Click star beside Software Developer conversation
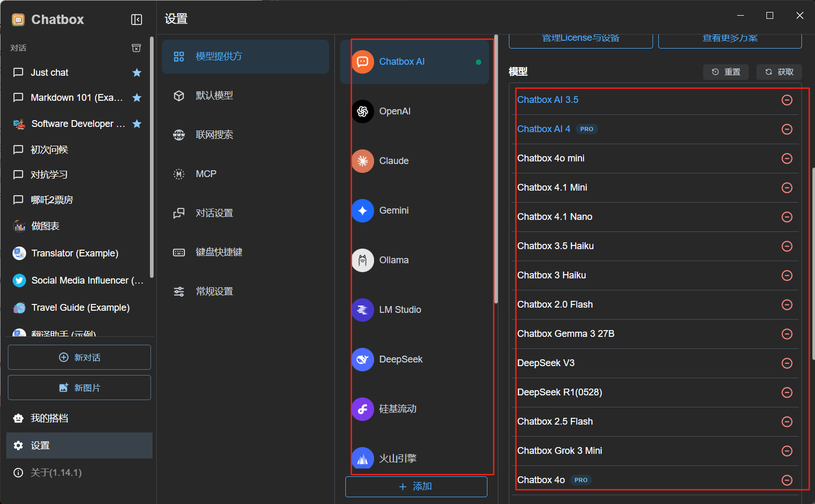Screen dimensions: 815x504 click(x=137, y=124)
